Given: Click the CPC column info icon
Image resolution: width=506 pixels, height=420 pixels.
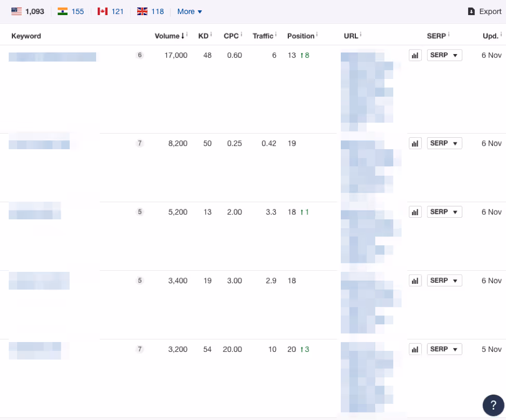Looking at the screenshot, I should [242, 34].
